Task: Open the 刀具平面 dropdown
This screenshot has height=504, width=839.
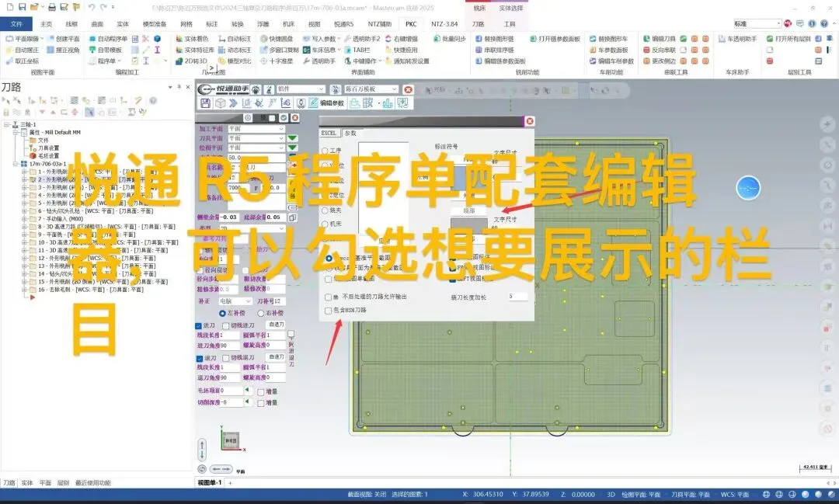Action: [256, 138]
